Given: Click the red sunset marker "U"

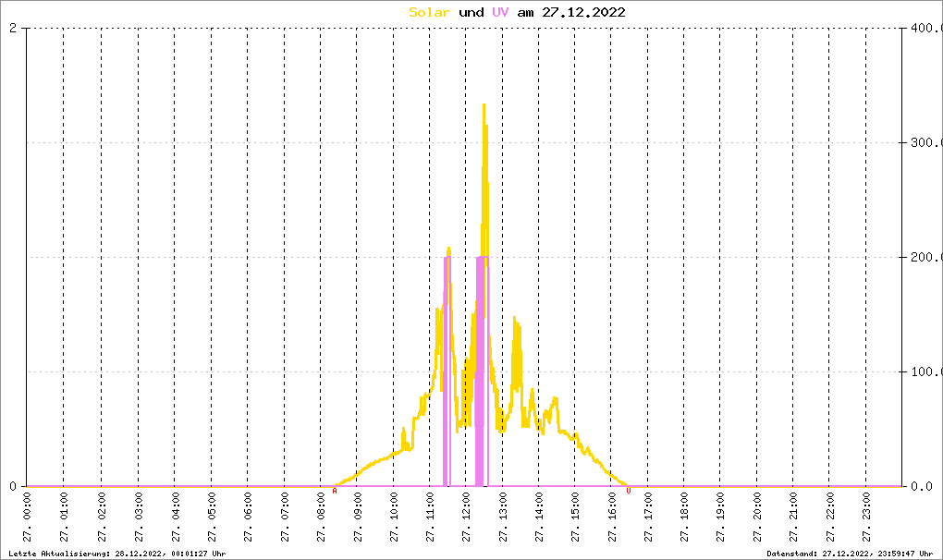Looking at the screenshot, I should pyautogui.click(x=629, y=492).
